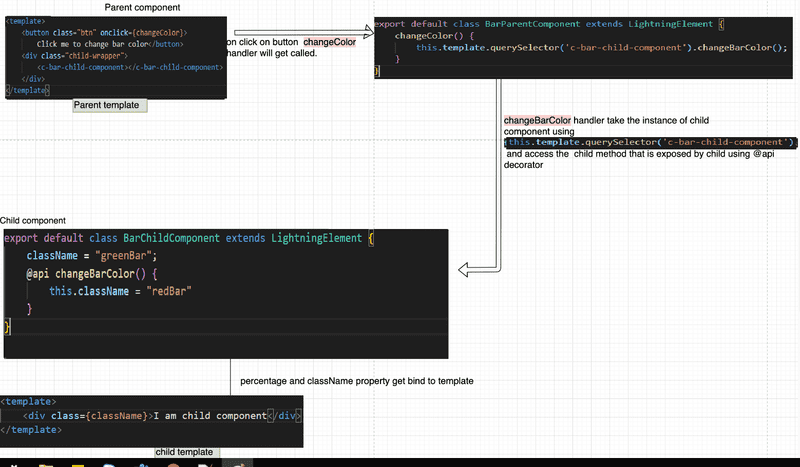Select the BarParentComponent class code image
Viewport: 800px width, 467px height.
coord(583,47)
